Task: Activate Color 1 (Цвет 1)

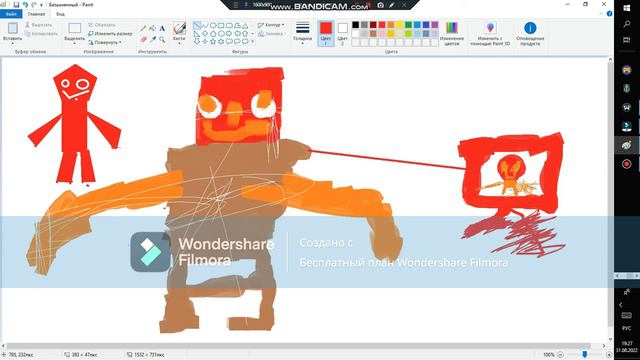Action: pyautogui.click(x=326, y=33)
